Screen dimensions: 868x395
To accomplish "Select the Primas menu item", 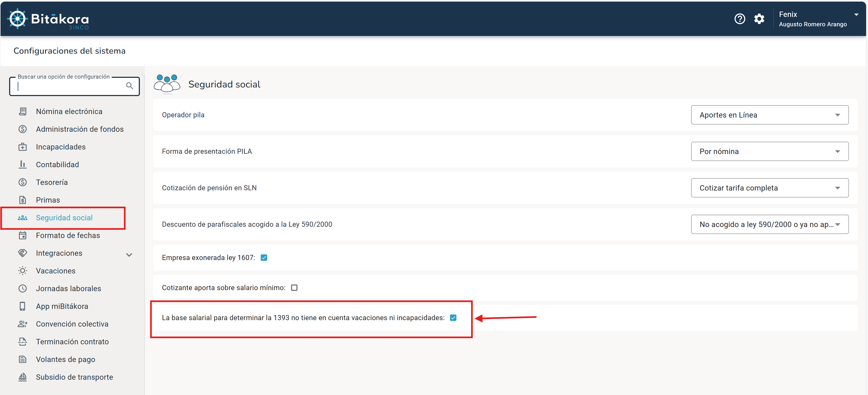I will pyautogui.click(x=48, y=200).
